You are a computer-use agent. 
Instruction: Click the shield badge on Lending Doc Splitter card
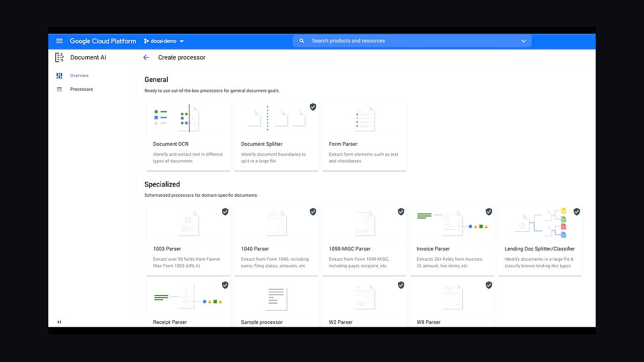577,212
